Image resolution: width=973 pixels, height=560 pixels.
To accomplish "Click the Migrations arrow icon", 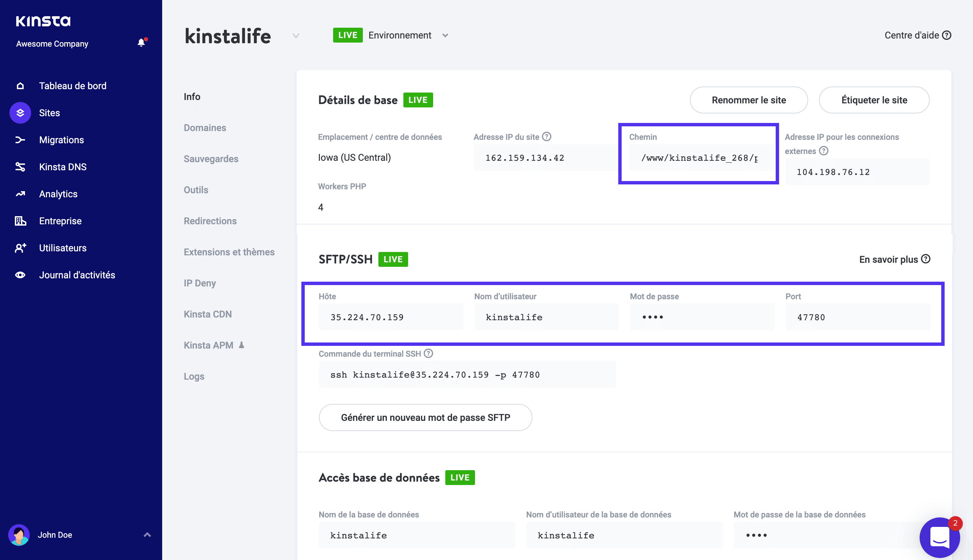I will coord(20,139).
